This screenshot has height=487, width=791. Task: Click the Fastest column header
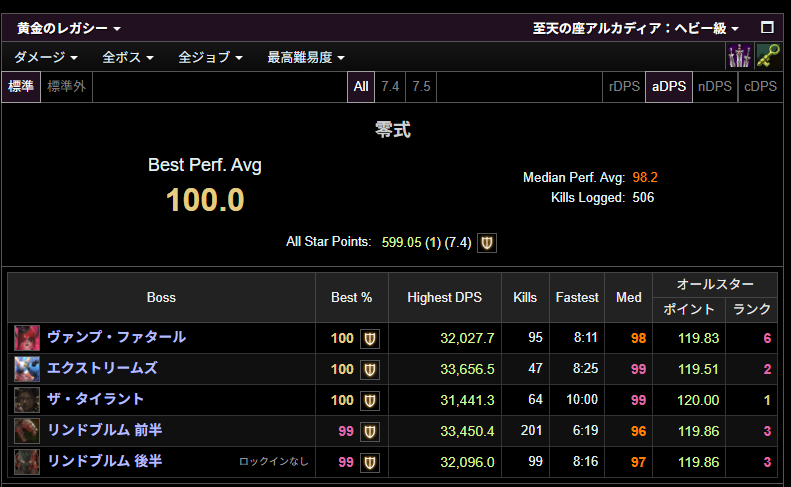coord(577,298)
